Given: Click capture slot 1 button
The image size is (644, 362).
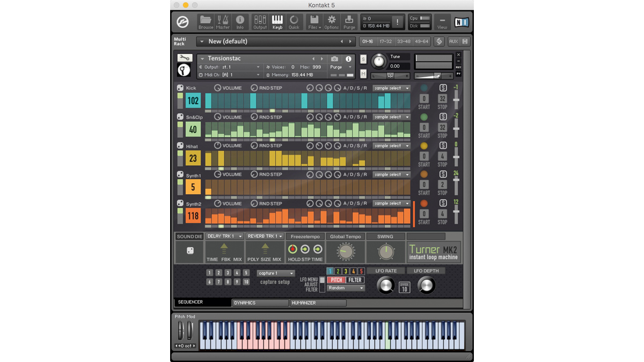Looking at the screenshot, I should coord(210,273).
